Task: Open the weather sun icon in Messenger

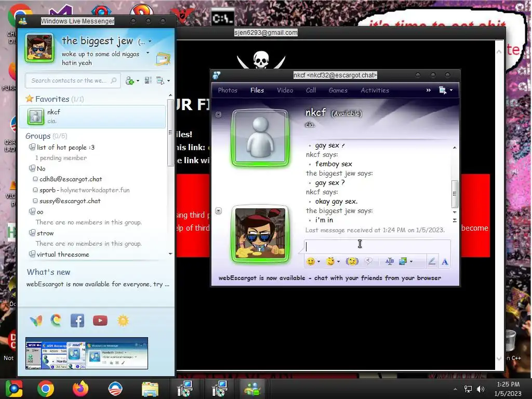Action: [123, 321]
